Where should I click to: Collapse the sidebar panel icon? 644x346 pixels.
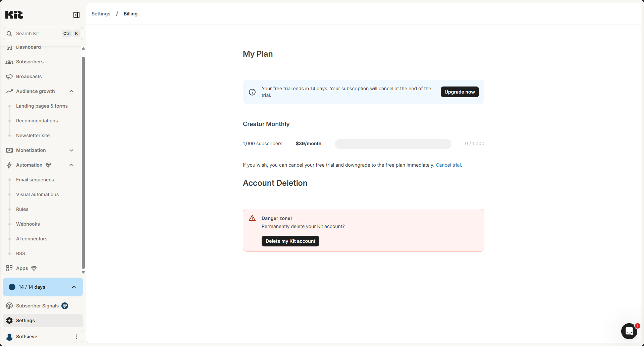click(76, 15)
